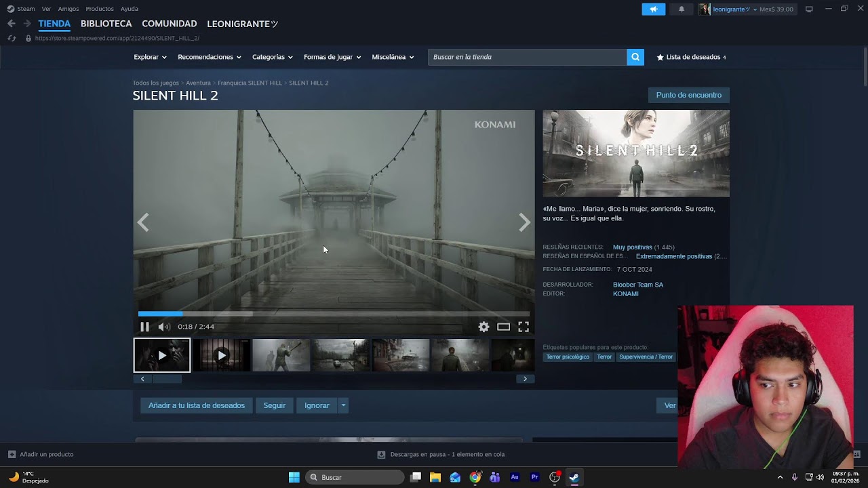Open Punto de encuentro

[689, 95]
